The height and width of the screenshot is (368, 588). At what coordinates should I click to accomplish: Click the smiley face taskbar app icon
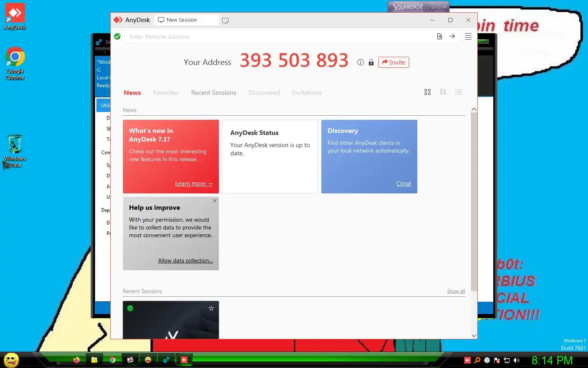click(148, 360)
